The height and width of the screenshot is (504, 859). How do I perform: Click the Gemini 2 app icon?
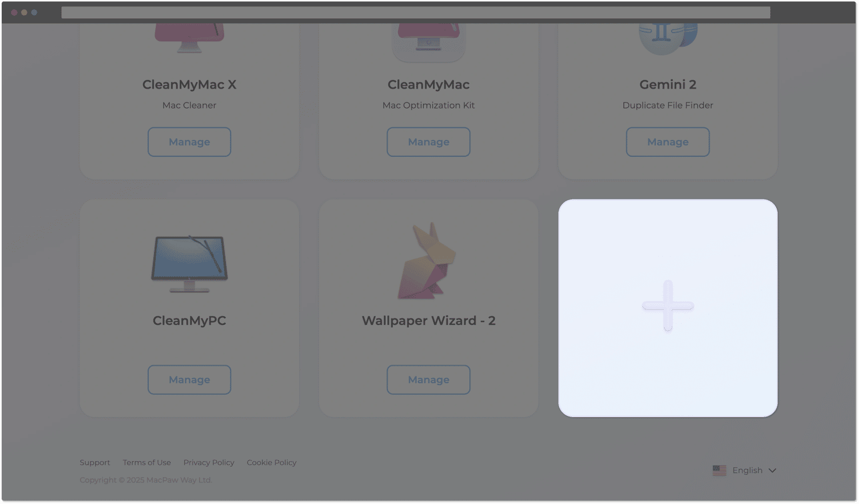668,38
